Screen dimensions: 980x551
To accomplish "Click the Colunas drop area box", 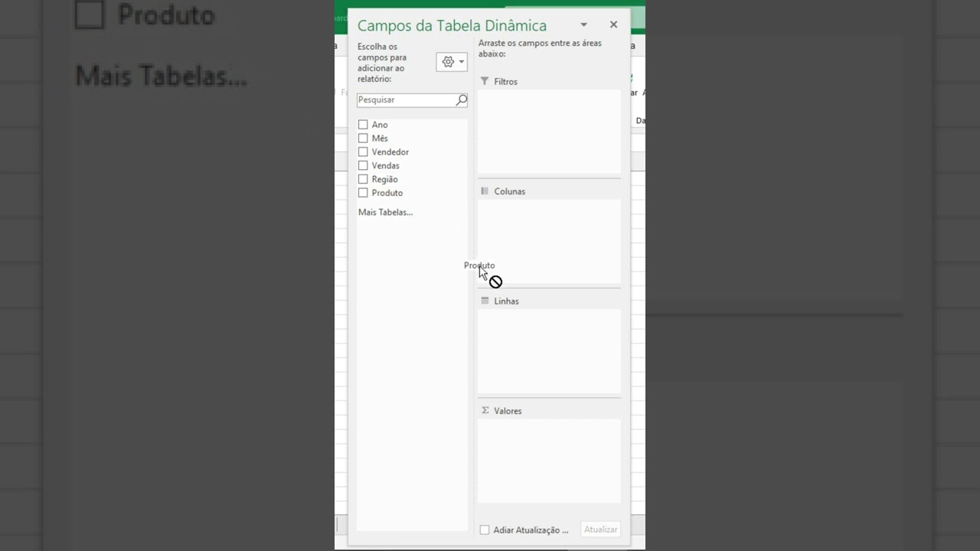I will (549, 242).
